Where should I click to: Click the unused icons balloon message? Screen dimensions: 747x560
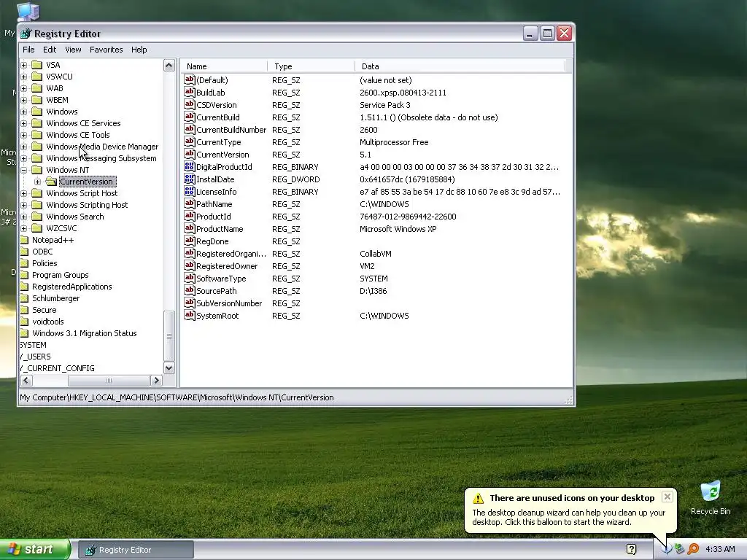(569, 517)
